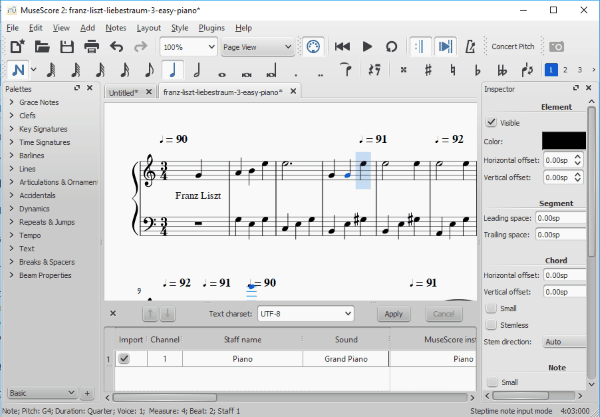This screenshot has height=417, width=600.
Task: Rewind playback to start position
Action: pos(342,47)
